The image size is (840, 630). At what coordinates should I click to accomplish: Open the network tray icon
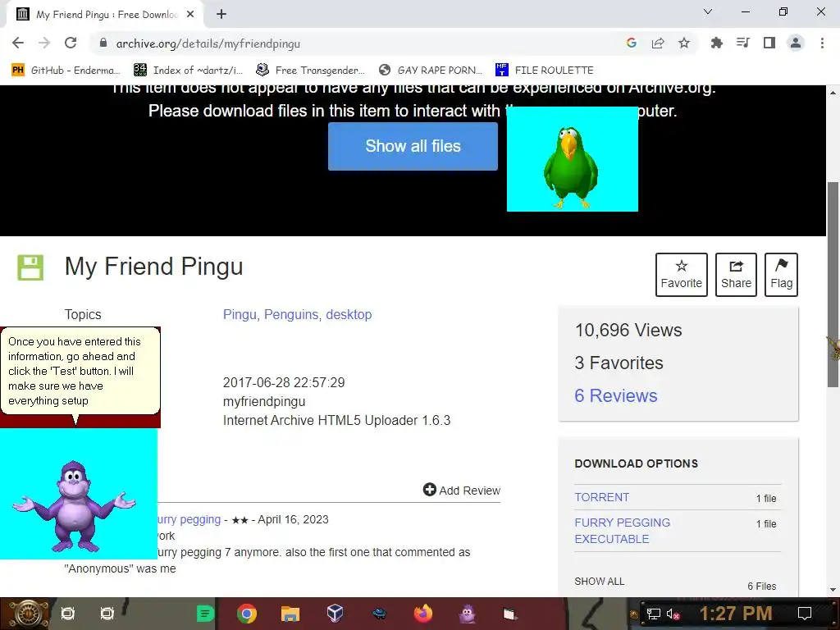654,614
